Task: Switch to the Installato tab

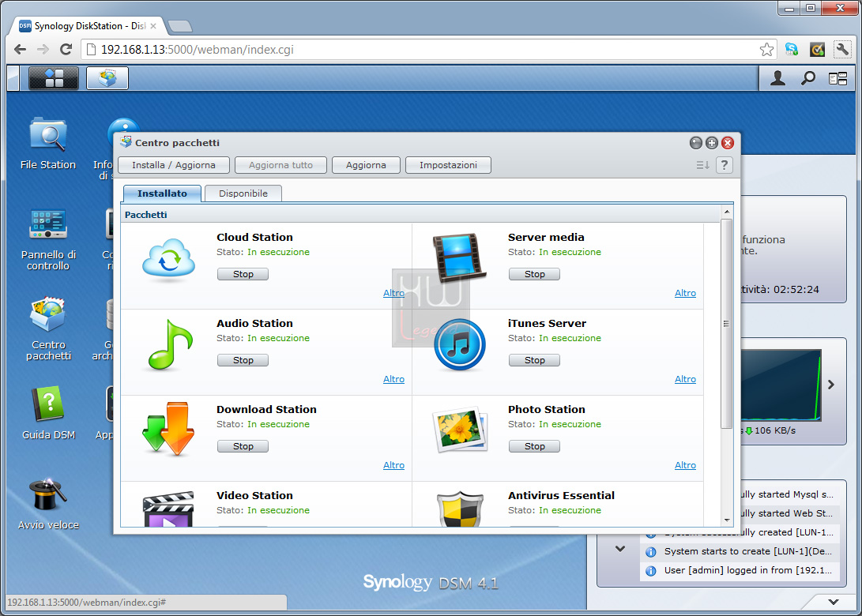Action: [162, 193]
